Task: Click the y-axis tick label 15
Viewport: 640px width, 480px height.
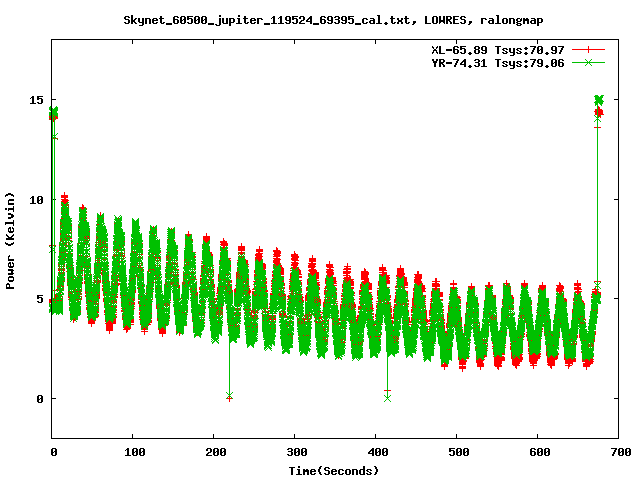Action: tap(36, 100)
